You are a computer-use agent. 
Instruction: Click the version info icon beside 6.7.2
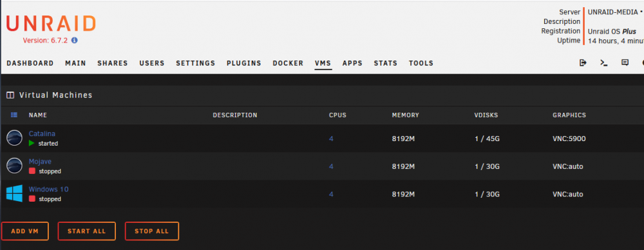[x=74, y=41]
